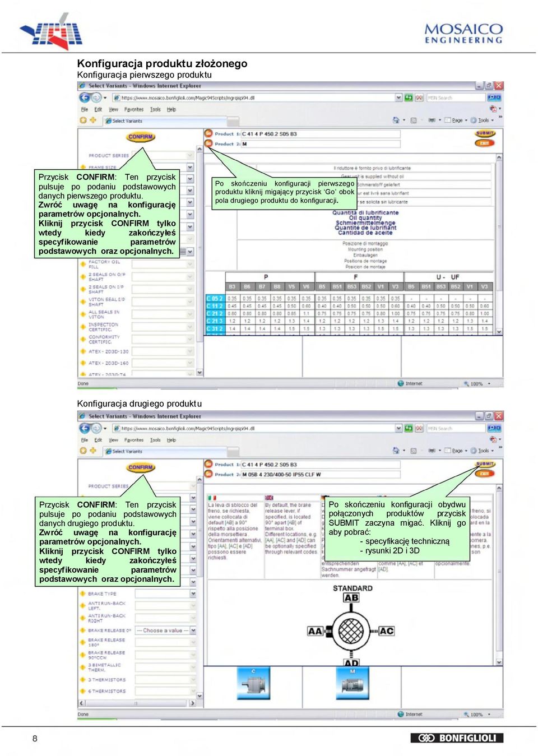This screenshot has width=538, height=756.
Task: Open Favorites Center star in the upper window
Action: pyautogui.click(x=83, y=120)
